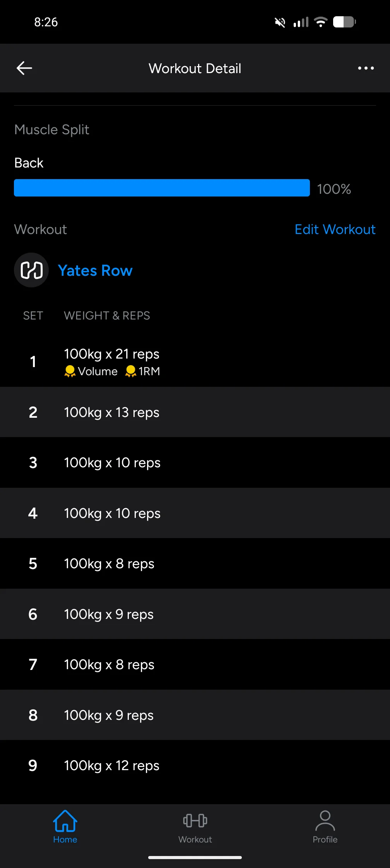Select set 9 with 12 reps

(195, 765)
